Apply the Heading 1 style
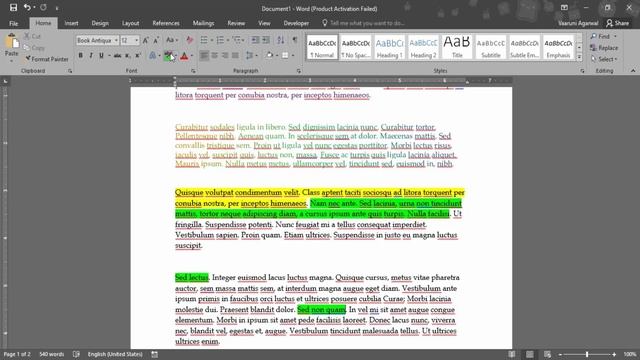Image resolution: width=640 pixels, height=360 pixels. click(x=389, y=47)
